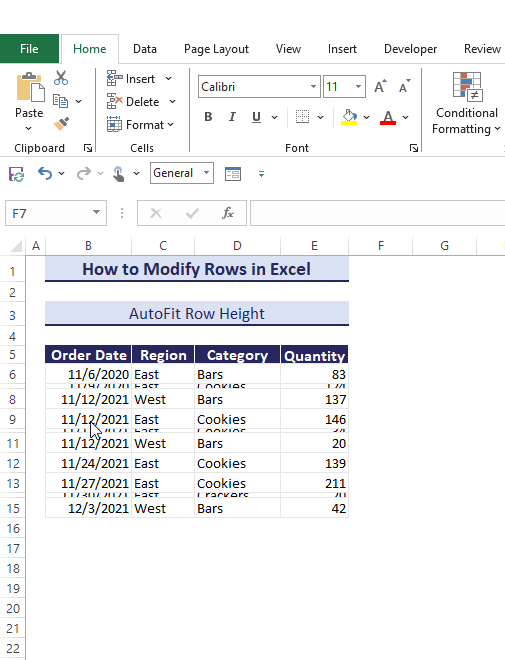
Task: Expand borders options arrow
Action: tap(320, 117)
